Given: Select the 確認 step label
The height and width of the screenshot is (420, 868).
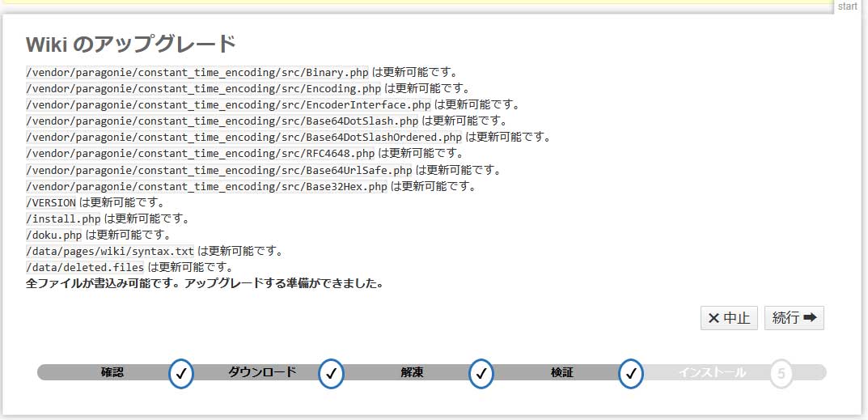Looking at the screenshot, I should coord(112,372).
